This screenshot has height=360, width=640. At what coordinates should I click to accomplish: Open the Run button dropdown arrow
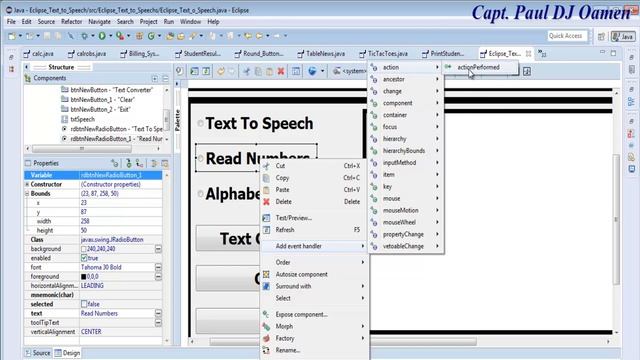[111, 36]
